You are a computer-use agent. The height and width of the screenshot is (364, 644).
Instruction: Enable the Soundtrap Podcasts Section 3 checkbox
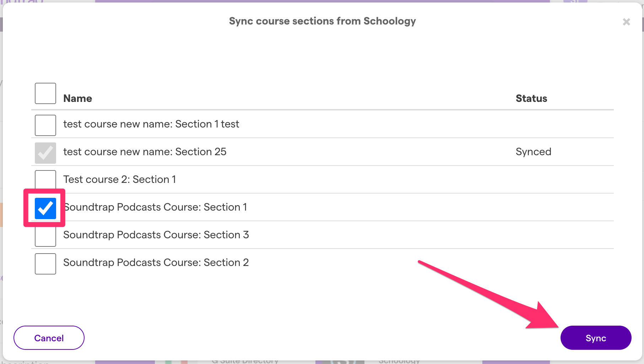pos(45,237)
